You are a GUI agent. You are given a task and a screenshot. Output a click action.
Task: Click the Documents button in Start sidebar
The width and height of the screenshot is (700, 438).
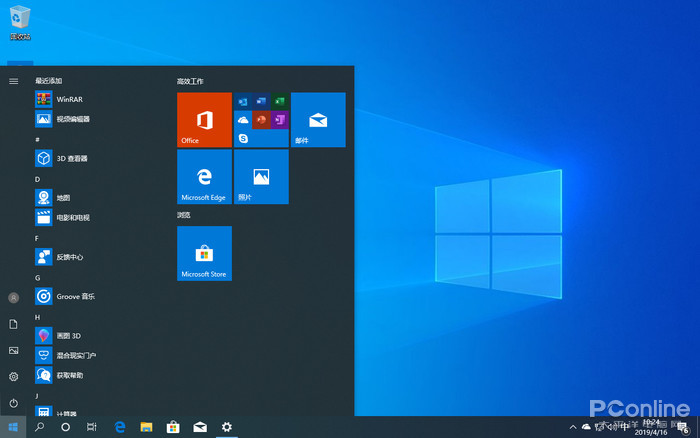coord(13,324)
